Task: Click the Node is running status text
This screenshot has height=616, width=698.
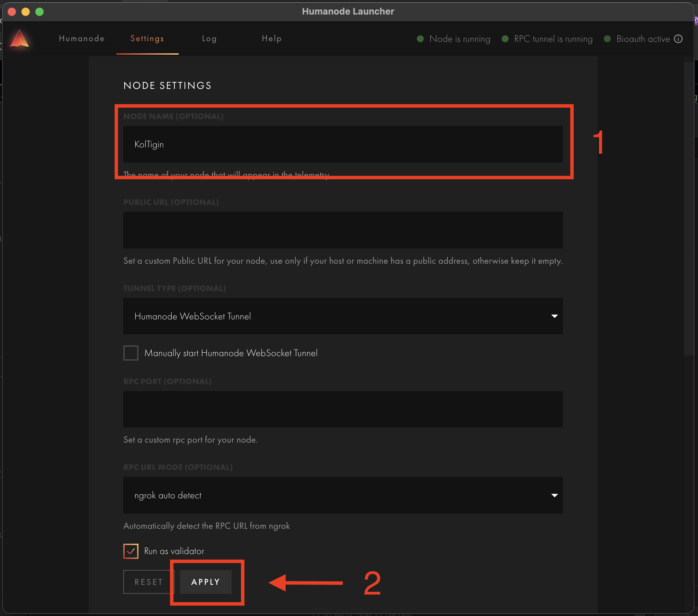Action: click(x=460, y=39)
